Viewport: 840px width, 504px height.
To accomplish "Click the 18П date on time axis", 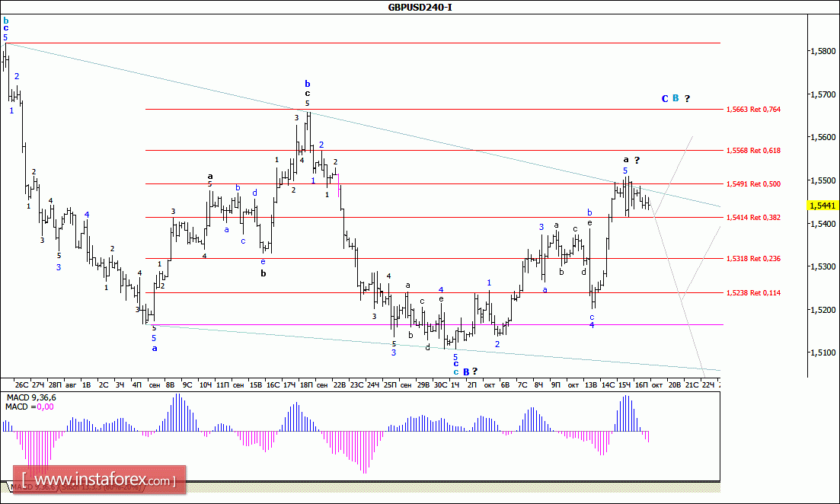I will (x=306, y=384).
